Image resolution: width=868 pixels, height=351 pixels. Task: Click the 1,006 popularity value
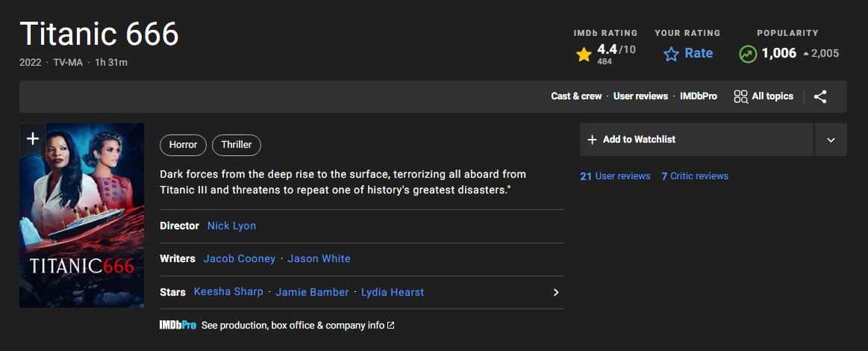(779, 53)
